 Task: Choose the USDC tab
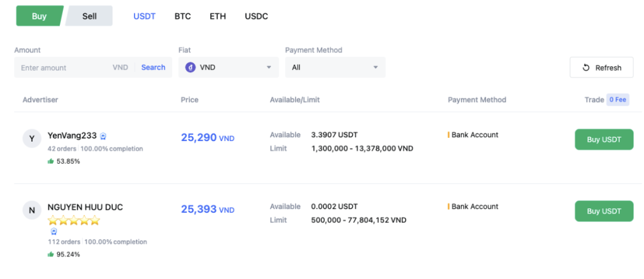256,16
